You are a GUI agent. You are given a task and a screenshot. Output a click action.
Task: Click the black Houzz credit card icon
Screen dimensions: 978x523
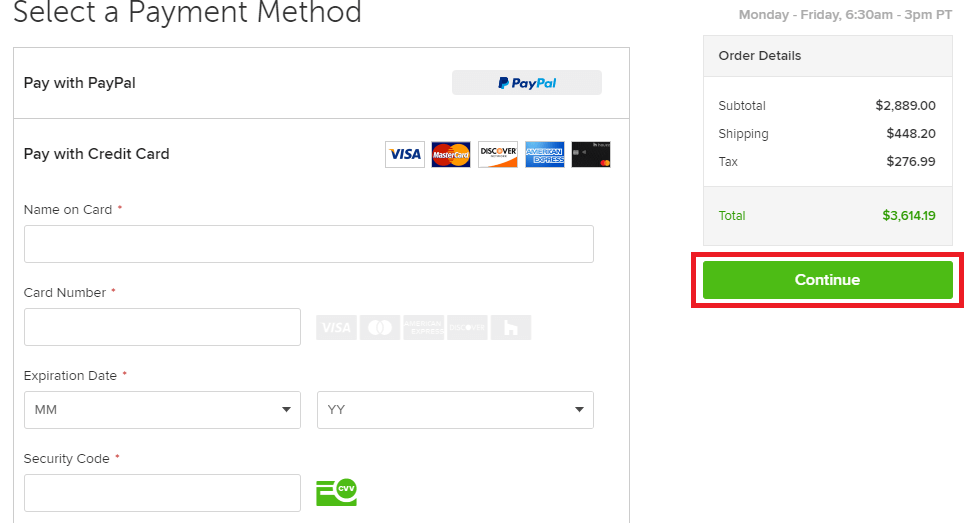click(x=591, y=155)
